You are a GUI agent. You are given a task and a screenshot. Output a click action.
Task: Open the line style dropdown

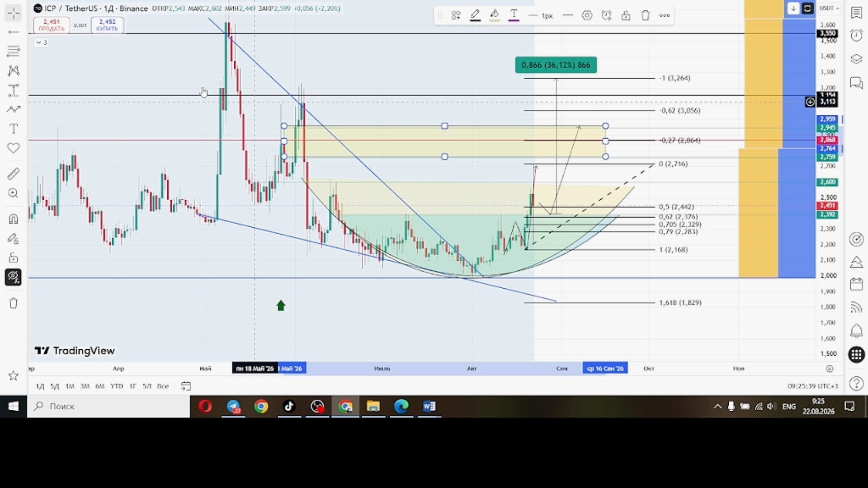click(568, 15)
